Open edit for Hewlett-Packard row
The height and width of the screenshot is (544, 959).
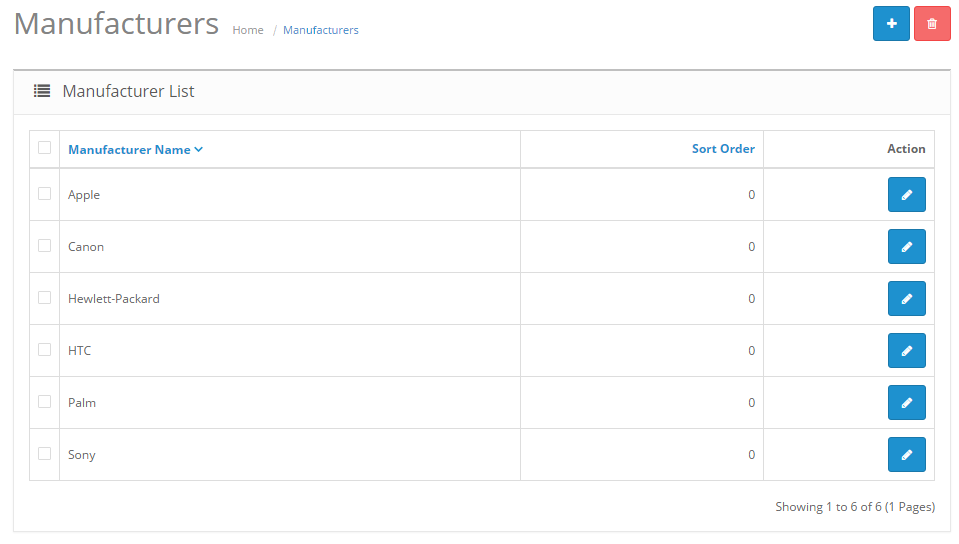click(906, 299)
